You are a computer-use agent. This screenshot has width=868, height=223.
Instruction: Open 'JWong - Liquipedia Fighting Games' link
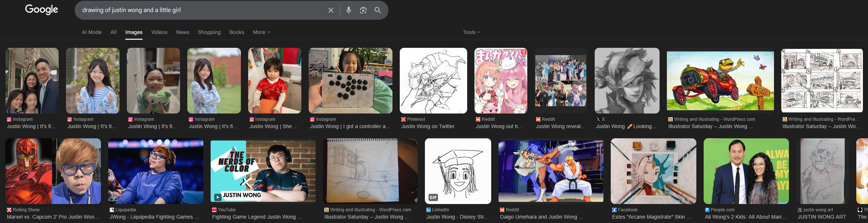click(155, 217)
